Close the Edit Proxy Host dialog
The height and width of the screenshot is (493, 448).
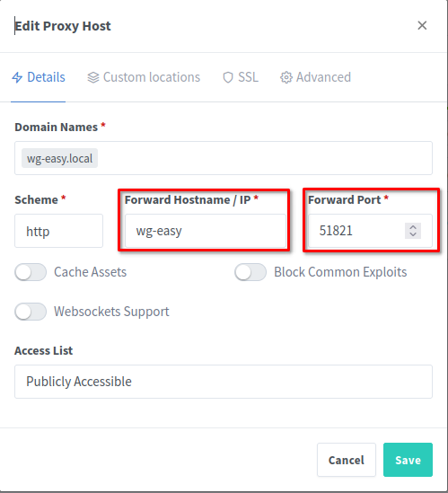[422, 25]
